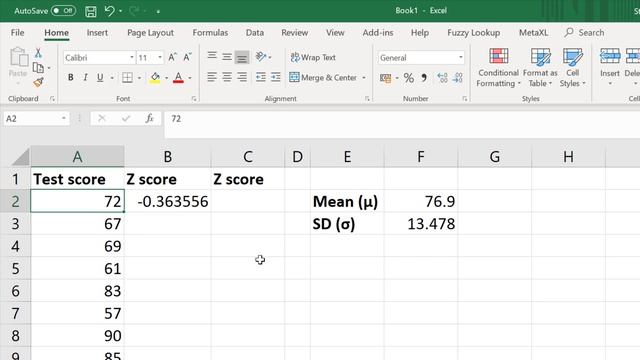
Task: Click the Decrease Indent icon
Action: [x=260, y=77]
